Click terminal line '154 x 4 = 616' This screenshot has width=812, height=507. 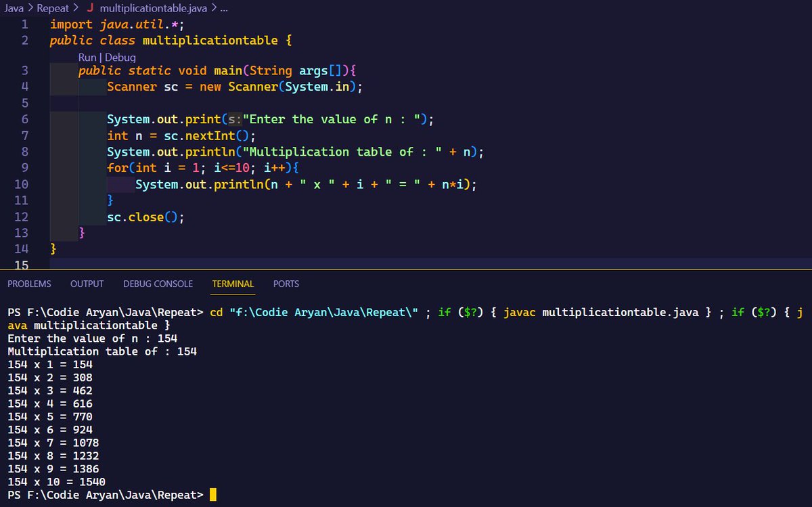click(49, 403)
